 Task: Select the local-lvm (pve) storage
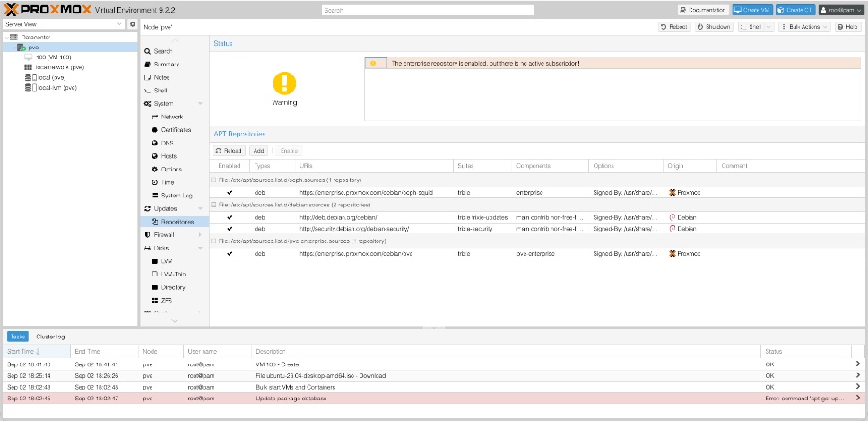[57, 88]
